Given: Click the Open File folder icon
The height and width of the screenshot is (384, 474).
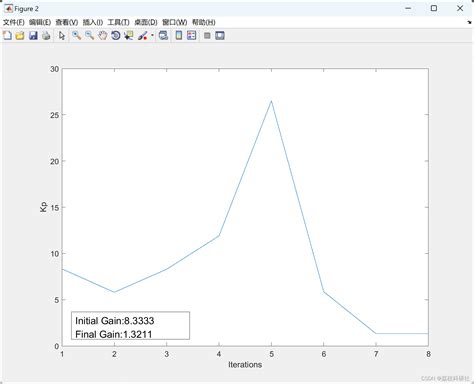Looking at the screenshot, I should click(x=20, y=35).
